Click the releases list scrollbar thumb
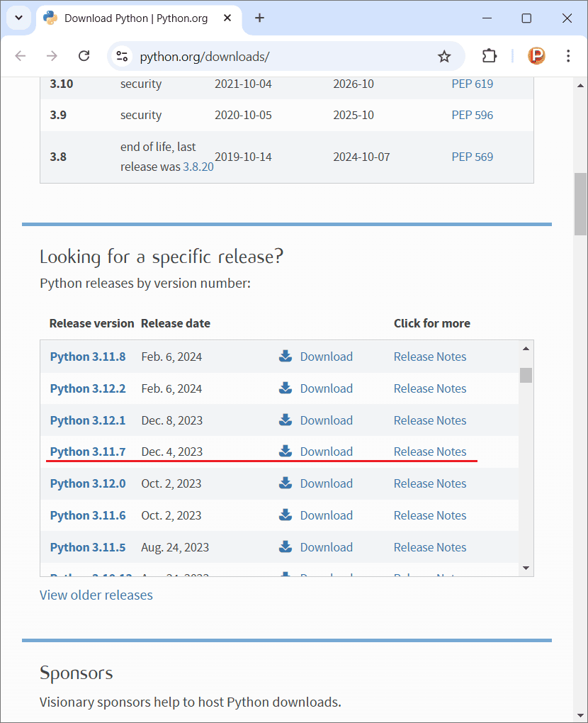Screen dimensions: 588x723 (x=526, y=376)
